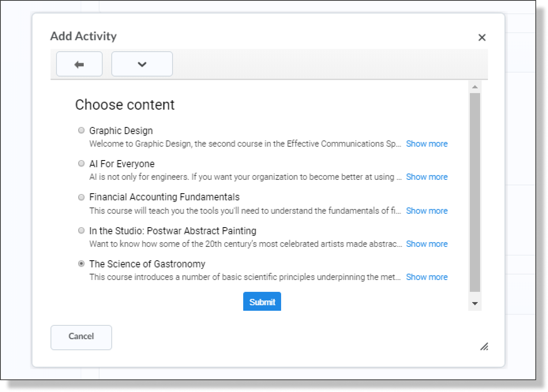Viewport: 548px width, 392px height.
Task: Click the back arrow button
Action: pos(79,64)
